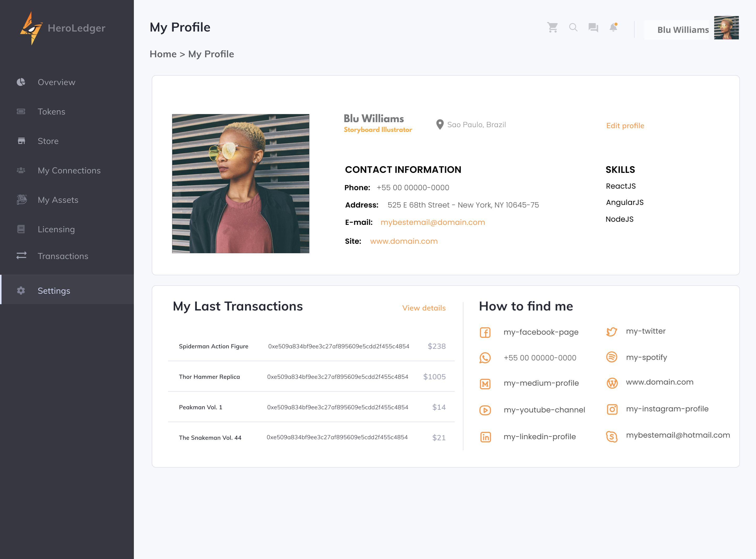The height and width of the screenshot is (559, 756).
Task: Open the mybestemail@domain.com email link
Action: point(432,222)
